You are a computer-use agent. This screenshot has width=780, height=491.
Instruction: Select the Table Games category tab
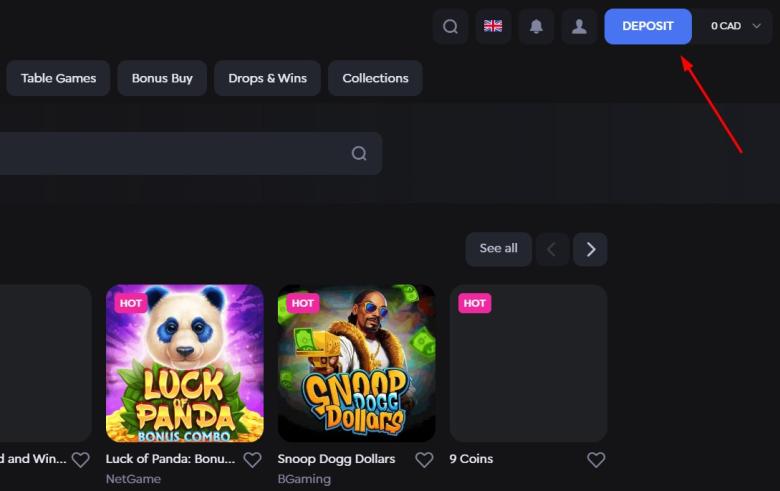[x=58, y=78]
